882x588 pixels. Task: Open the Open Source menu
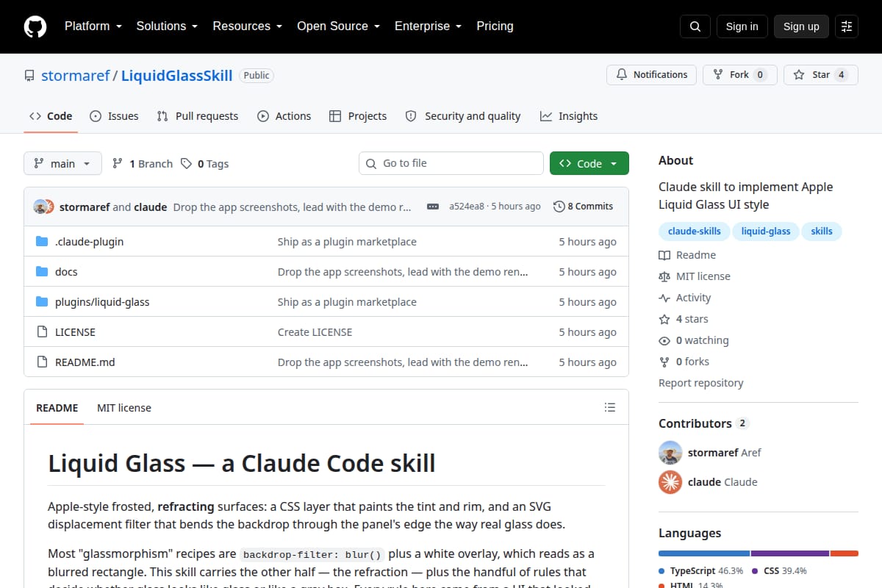pos(338,26)
